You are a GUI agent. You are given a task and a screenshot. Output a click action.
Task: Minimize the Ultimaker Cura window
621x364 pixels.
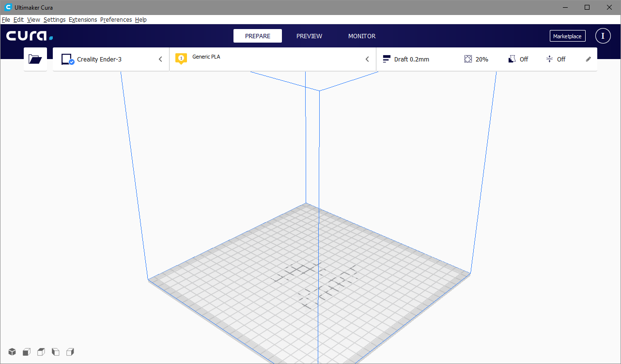coord(565,7)
